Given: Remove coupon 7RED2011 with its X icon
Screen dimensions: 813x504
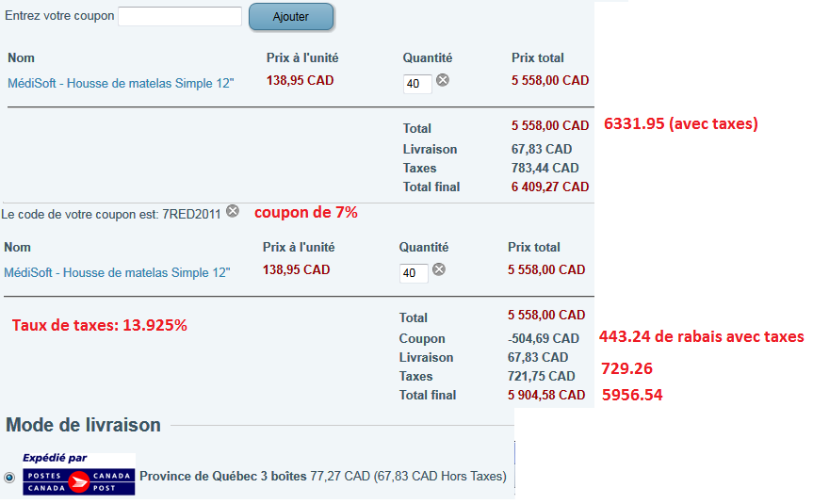Looking at the screenshot, I should click(233, 211).
